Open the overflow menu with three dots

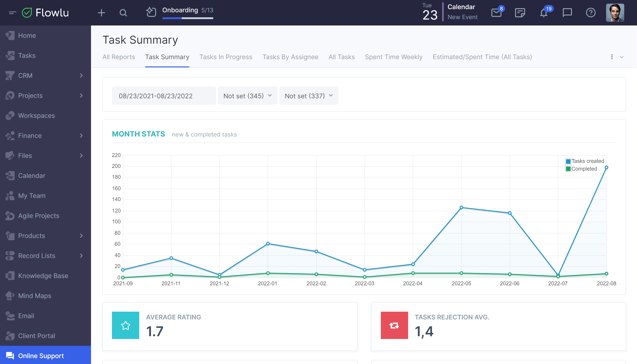[x=612, y=56]
